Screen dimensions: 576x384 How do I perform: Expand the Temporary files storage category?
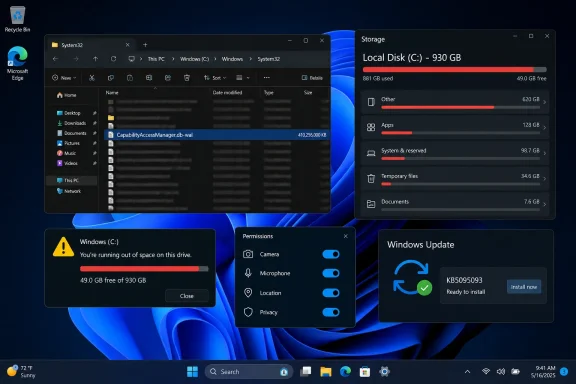455,179
